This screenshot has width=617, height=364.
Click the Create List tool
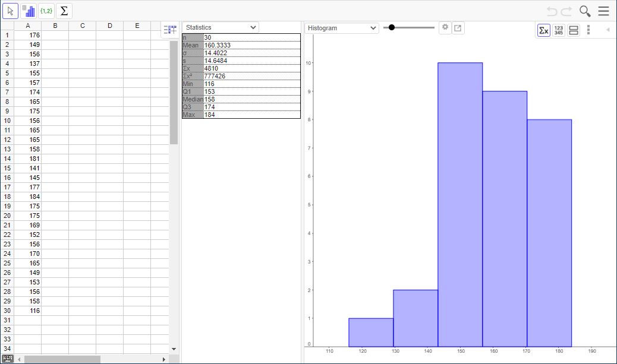[x=46, y=11]
